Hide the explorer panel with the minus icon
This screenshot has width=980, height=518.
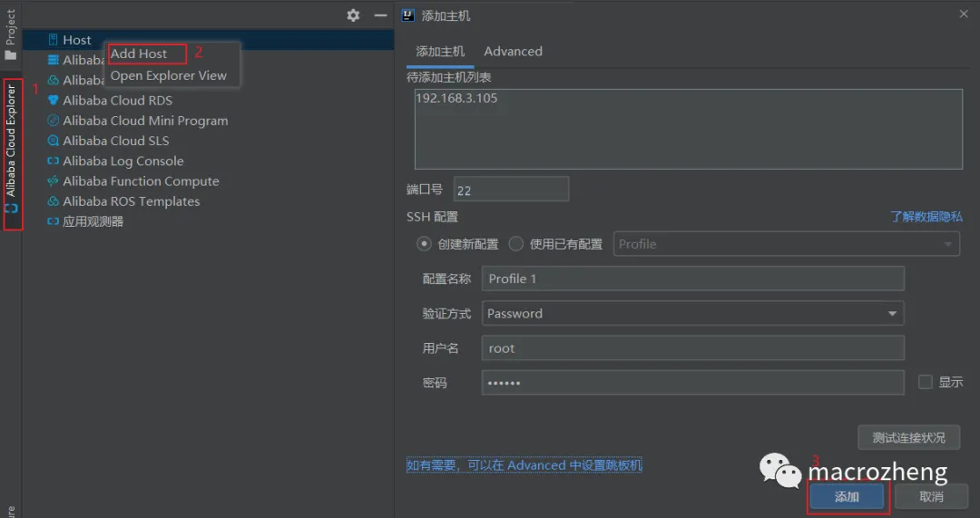pyautogui.click(x=380, y=15)
